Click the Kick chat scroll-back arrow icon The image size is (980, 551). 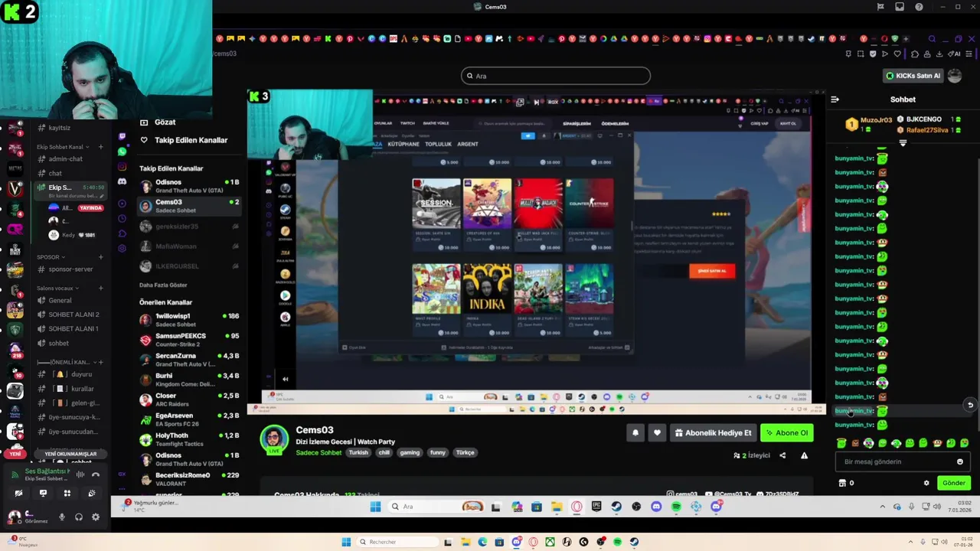pyautogui.click(x=970, y=405)
